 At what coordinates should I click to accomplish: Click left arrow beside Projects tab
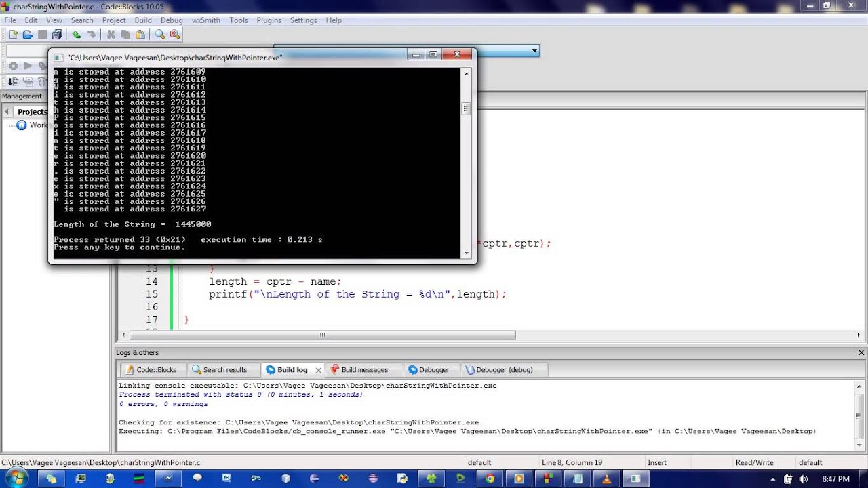coord(7,112)
